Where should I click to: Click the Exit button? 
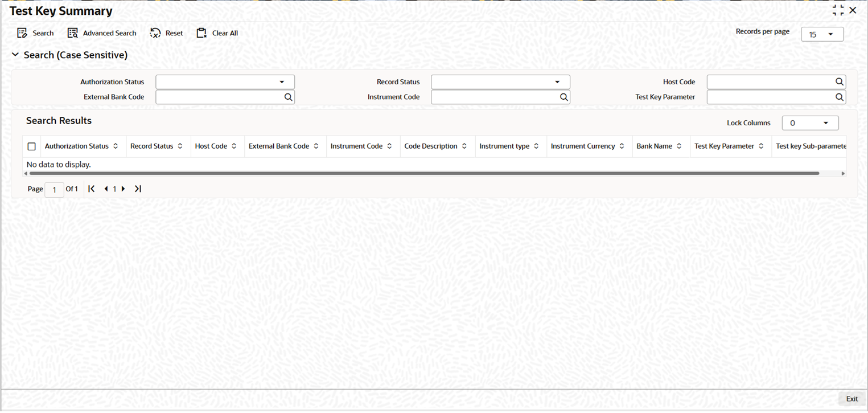click(851, 399)
